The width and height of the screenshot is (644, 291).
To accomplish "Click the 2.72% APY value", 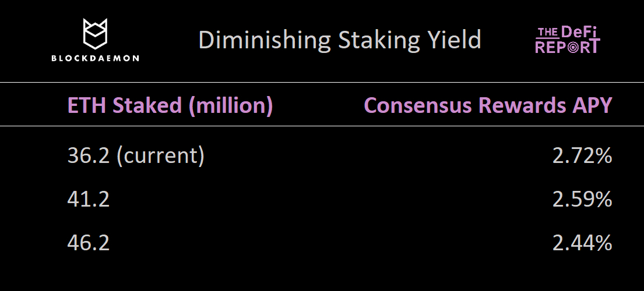I will (582, 156).
